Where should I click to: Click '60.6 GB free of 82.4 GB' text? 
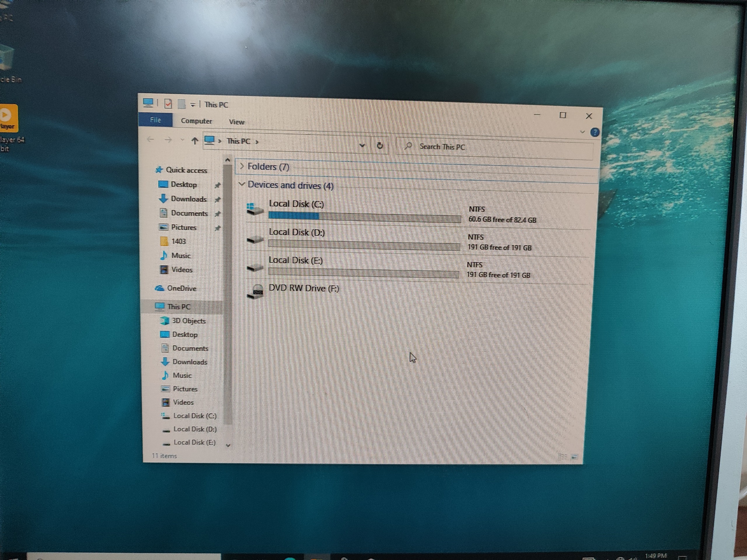coord(502,220)
